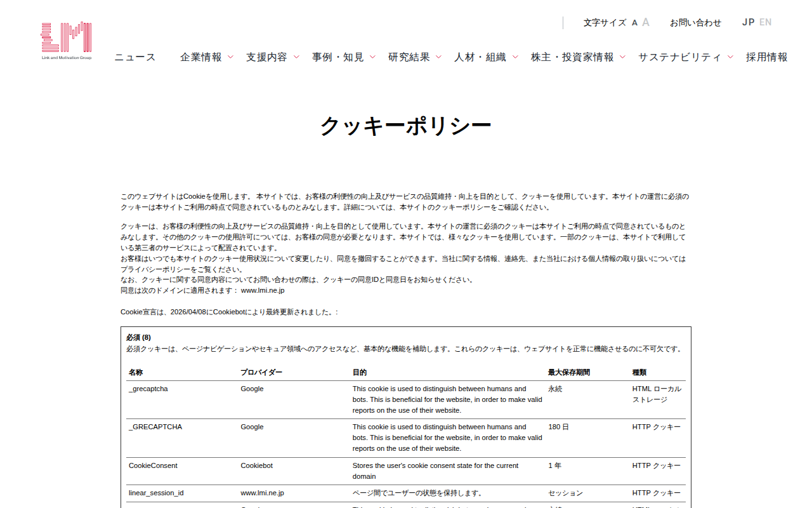Screen dimensions: 812x508
Task: Open the 企業情報 menu
Action: coord(201,57)
